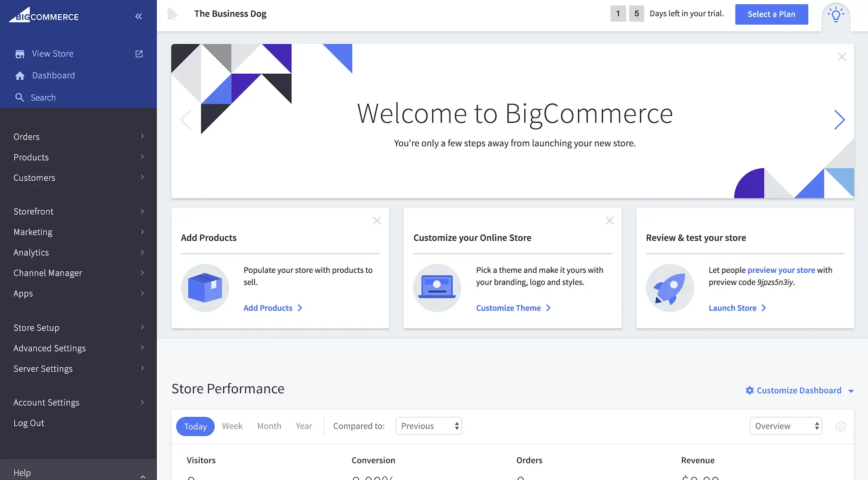This screenshot has height=480, width=868.
Task: Open the Compared to Previous dropdown
Action: (x=428, y=426)
